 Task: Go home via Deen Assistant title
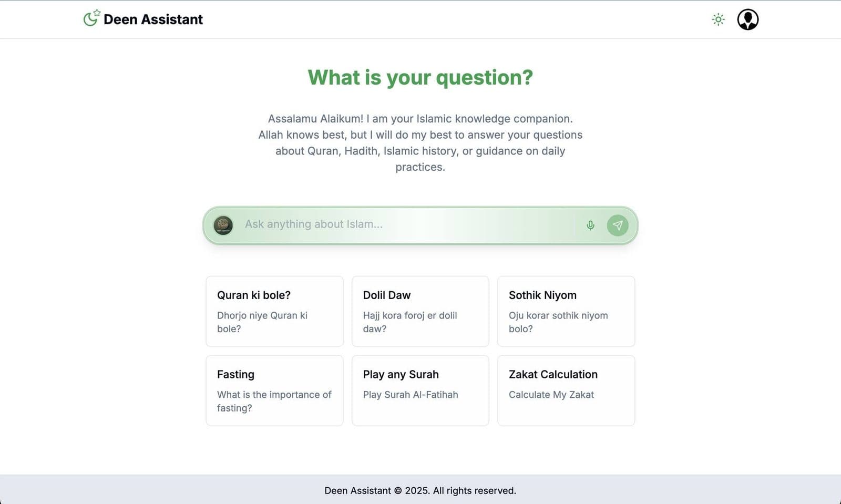tap(153, 19)
